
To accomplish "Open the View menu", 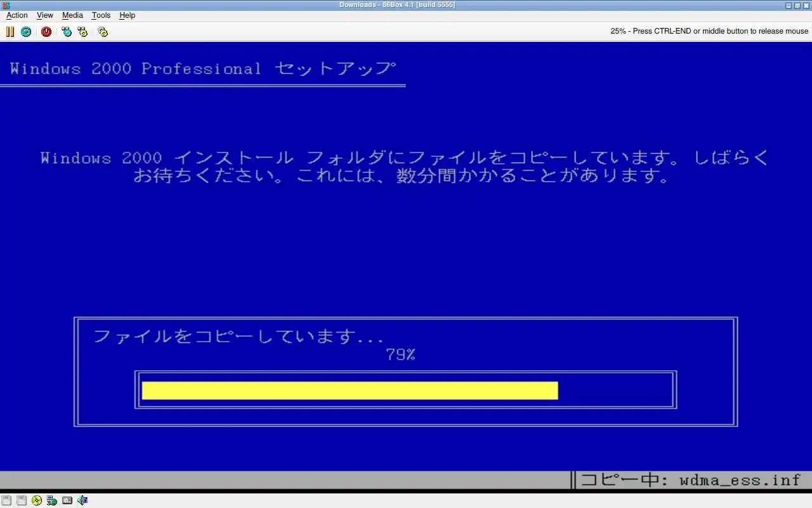I will [45, 15].
